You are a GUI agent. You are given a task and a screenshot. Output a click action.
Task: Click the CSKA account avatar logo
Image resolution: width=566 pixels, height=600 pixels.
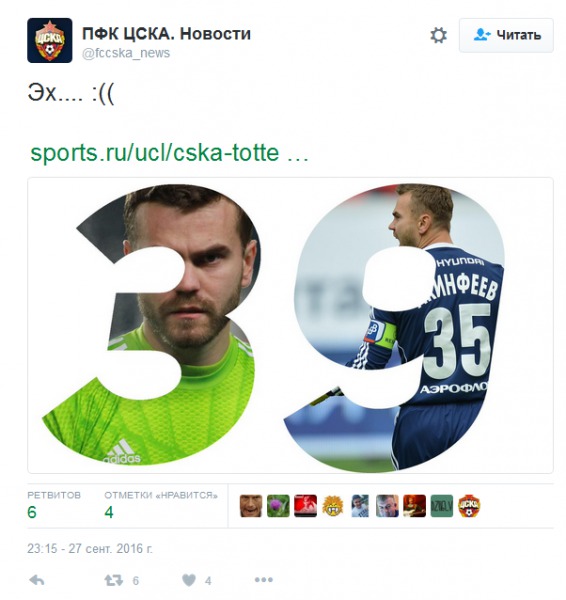(49, 40)
